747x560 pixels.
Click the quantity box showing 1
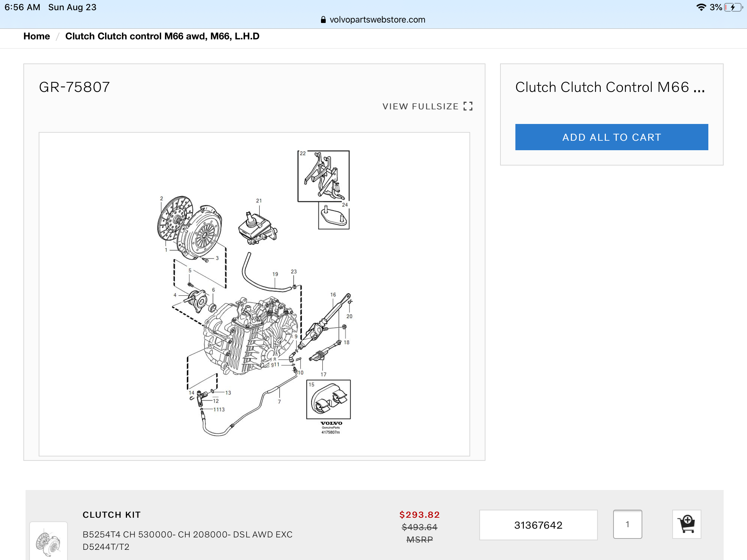click(627, 524)
